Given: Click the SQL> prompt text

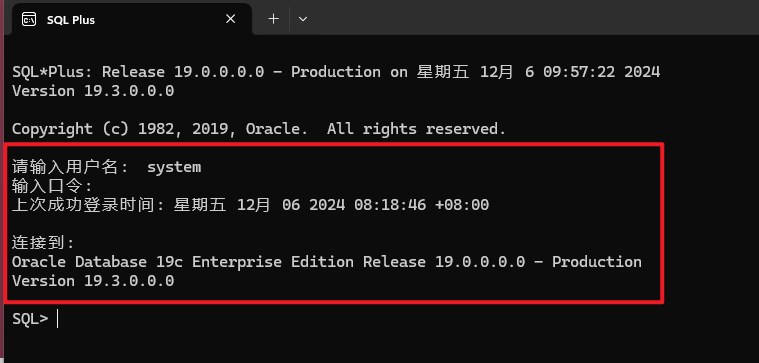Looking at the screenshot, I should coord(30,318).
